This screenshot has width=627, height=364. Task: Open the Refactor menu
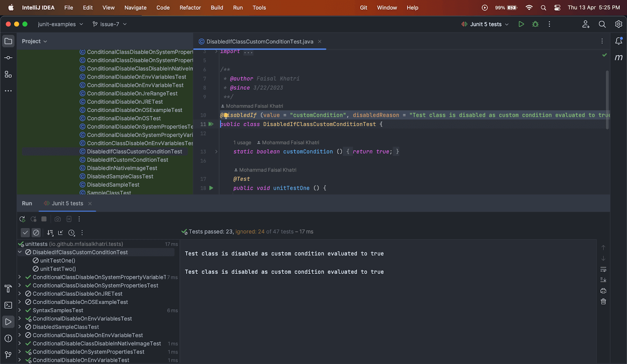click(x=190, y=7)
